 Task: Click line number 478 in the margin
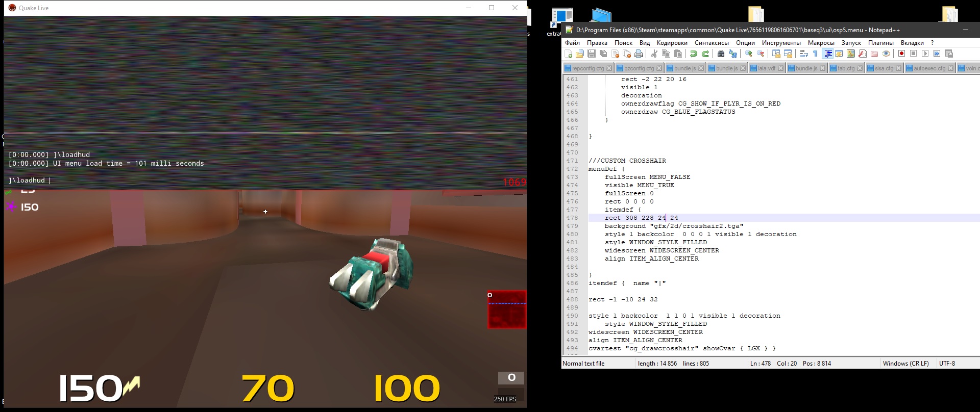click(x=572, y=218)
